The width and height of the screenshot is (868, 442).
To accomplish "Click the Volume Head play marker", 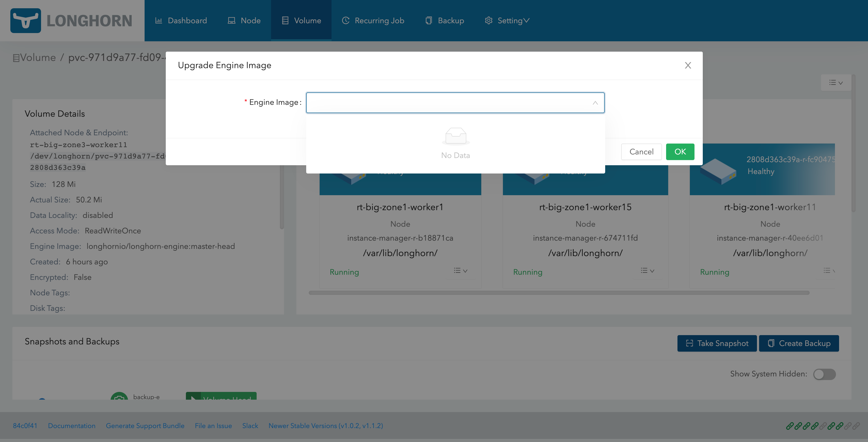I will coord(193,397).
